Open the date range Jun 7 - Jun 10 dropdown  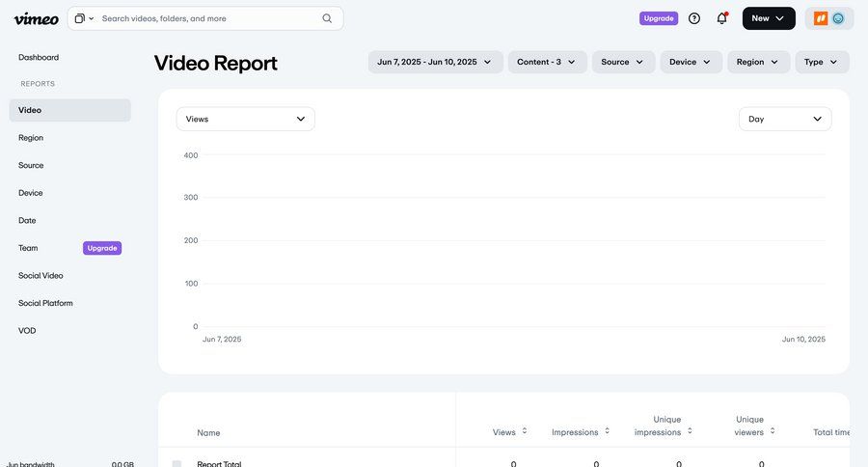click(x=435, y=62)
